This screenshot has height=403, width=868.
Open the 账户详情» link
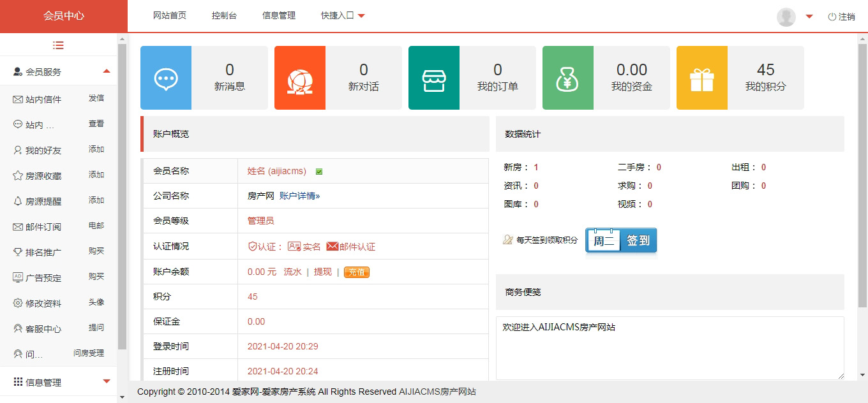(299, 196)
